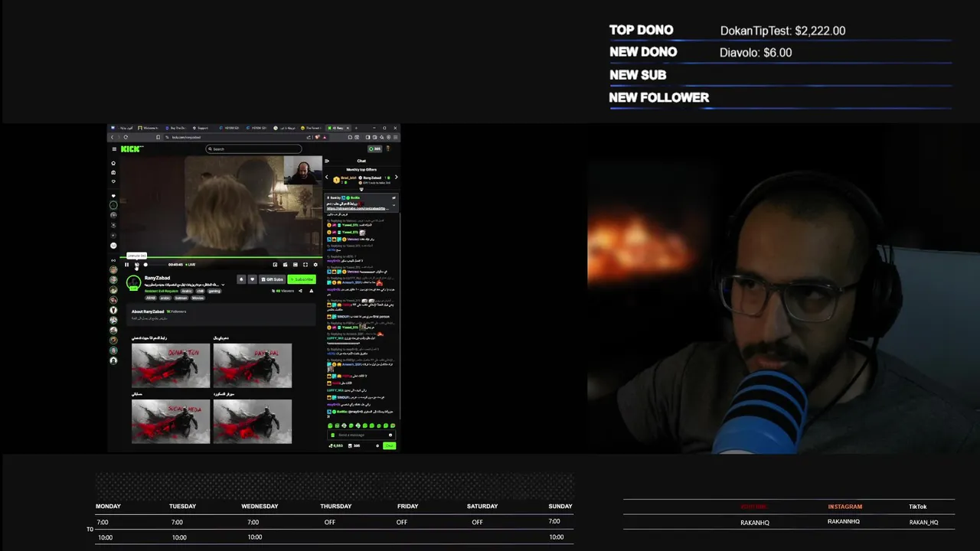Image resolution: width=980 pixels, height=551 pixels.
Task: Click report icon beside share icon
Action: [311, 291]
